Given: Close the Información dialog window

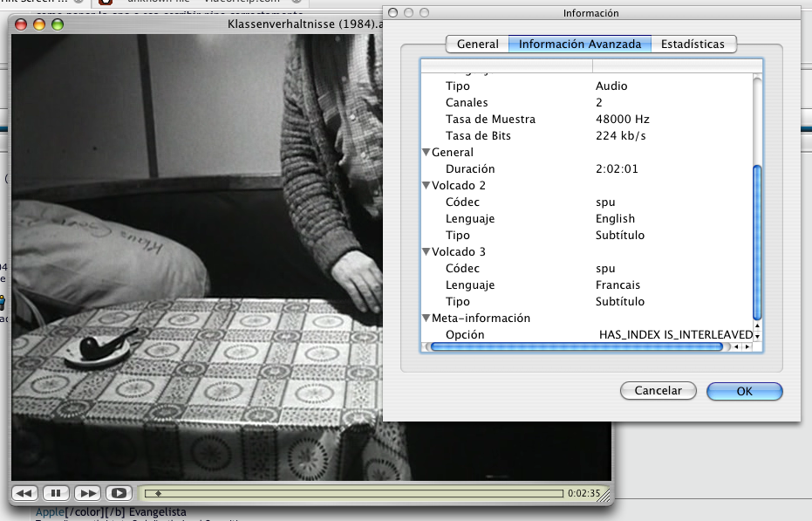Looking at the screenshot, I should point(393,12).
